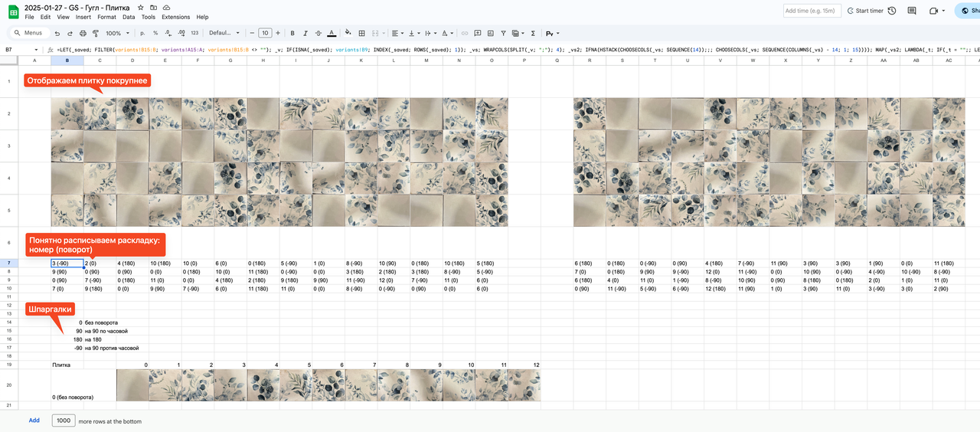
Task: Open the Default font dropdown
Action: [x=224, y=33]
